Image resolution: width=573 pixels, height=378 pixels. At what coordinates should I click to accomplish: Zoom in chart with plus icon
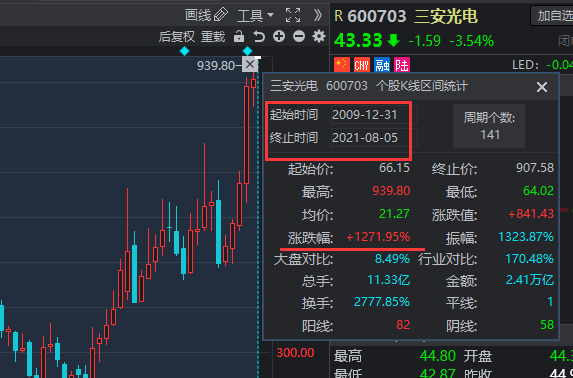pyautogui.click(x=279, y=36)
